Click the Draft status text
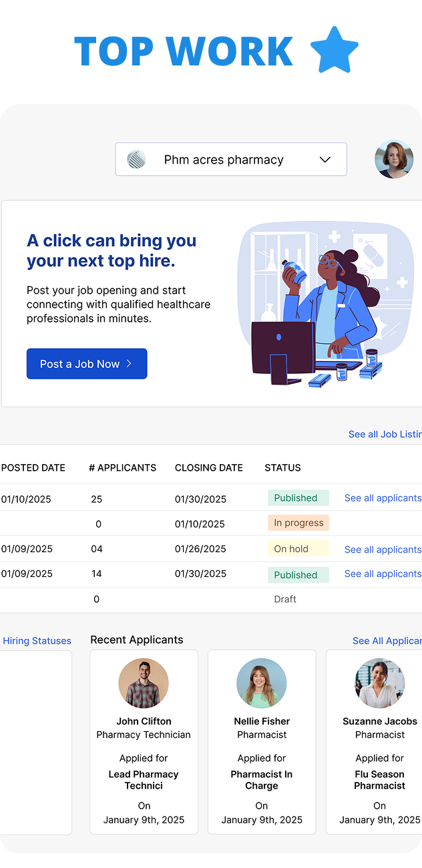Image resolution: width=422 pixels, height=868 pixels. click(x=285, y=599)
